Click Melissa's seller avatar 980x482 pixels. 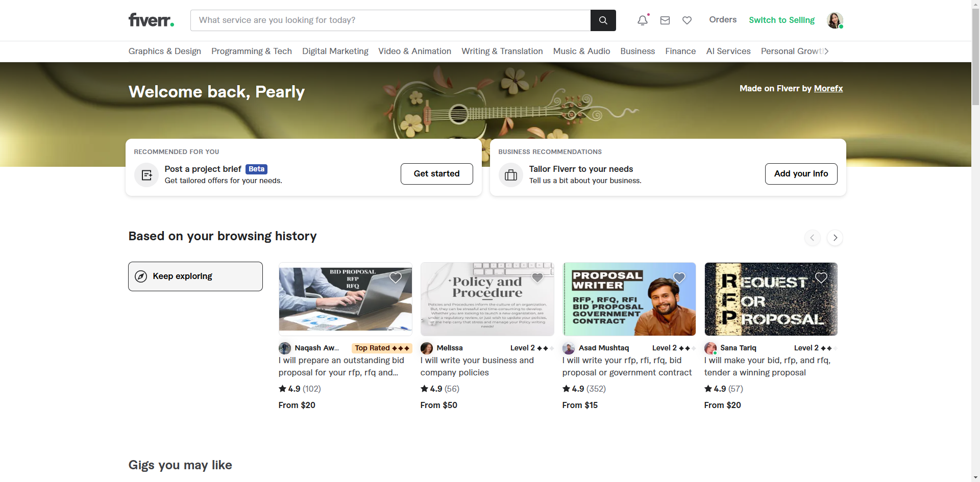pyautogui.click(x=427, y=348)
